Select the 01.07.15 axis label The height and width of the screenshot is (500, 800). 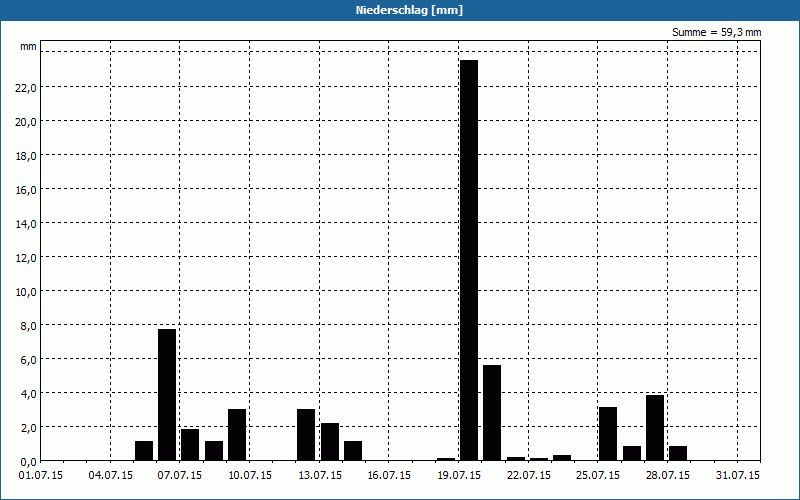41,476
